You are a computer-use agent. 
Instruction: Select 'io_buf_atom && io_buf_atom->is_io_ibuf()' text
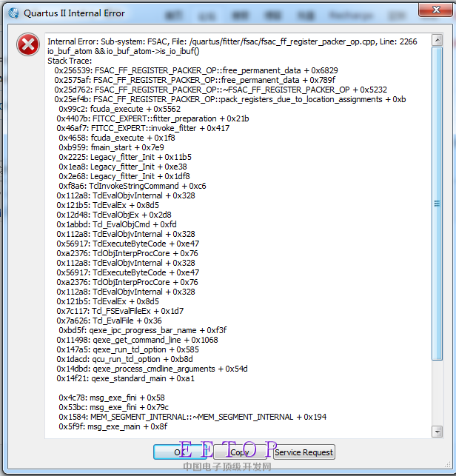(124, 51)
